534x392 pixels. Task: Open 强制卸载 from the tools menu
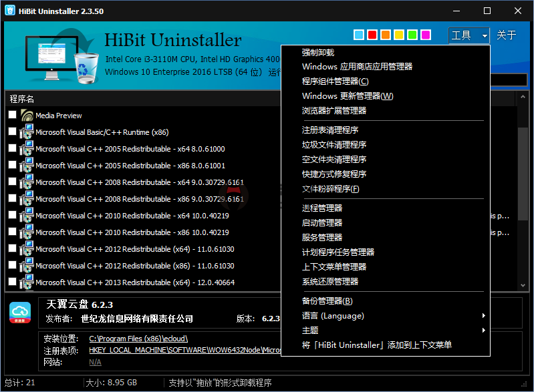coord(318,52)
